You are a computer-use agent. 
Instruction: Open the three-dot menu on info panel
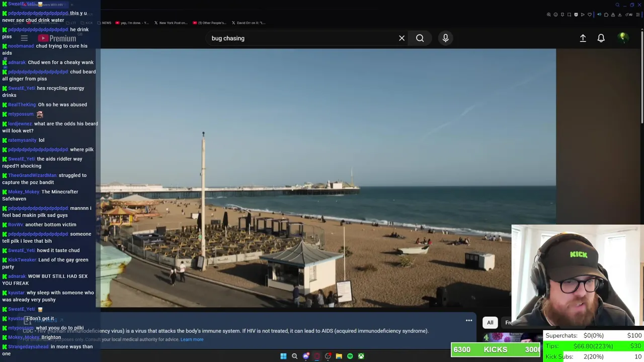pos(469,320)
